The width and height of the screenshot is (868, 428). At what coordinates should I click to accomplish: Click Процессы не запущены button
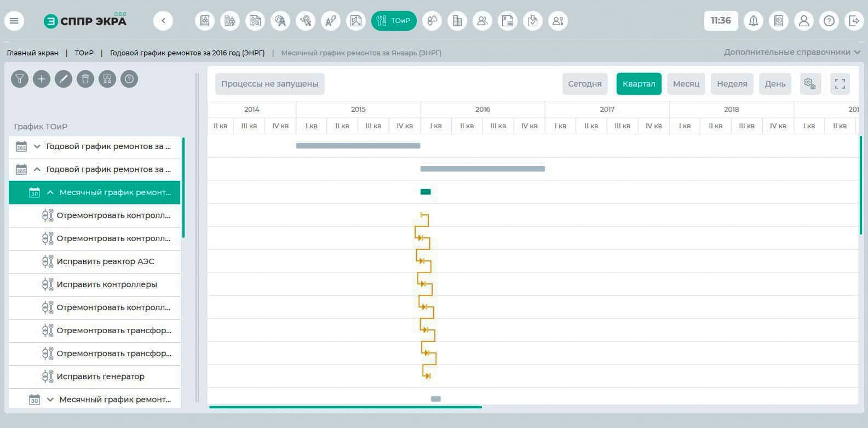(x=269, y=84)
